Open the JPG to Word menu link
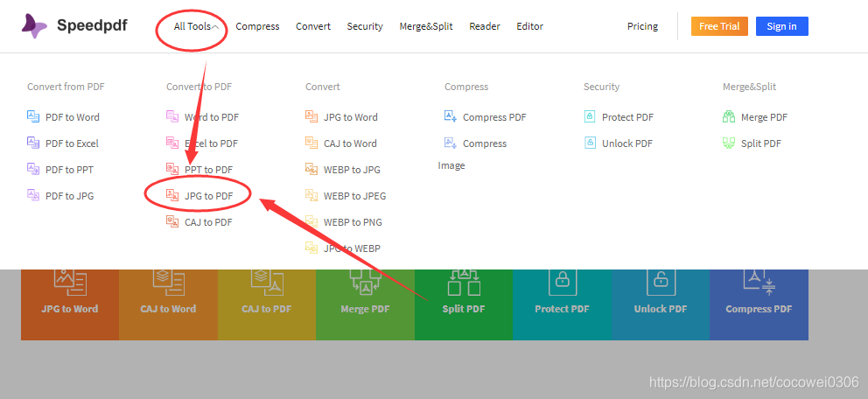 point(350,116)
